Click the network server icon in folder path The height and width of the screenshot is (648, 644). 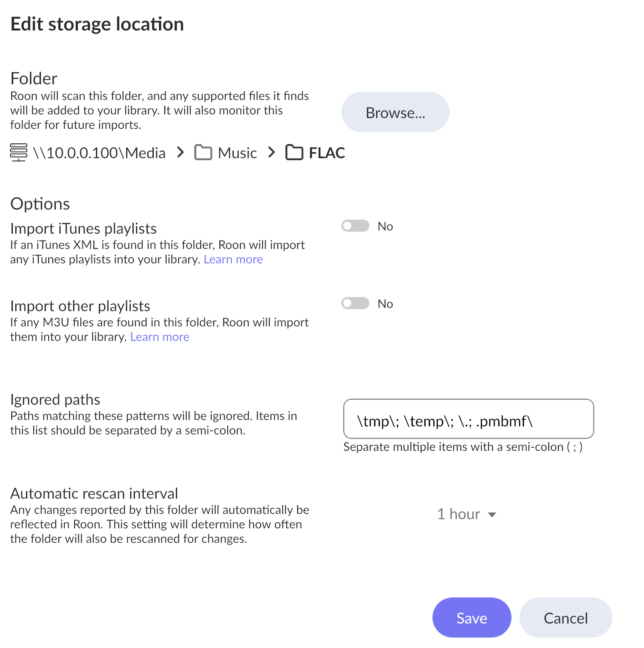point(18,153)
